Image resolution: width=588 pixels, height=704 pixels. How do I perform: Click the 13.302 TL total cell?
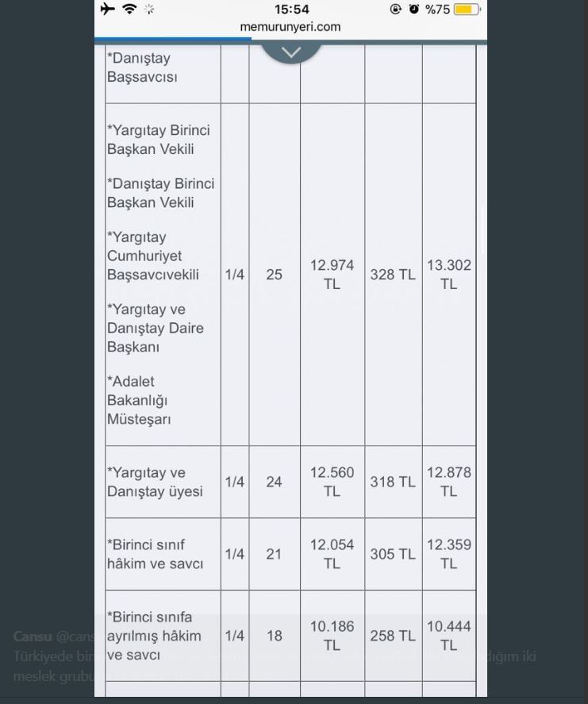[448, 275]
